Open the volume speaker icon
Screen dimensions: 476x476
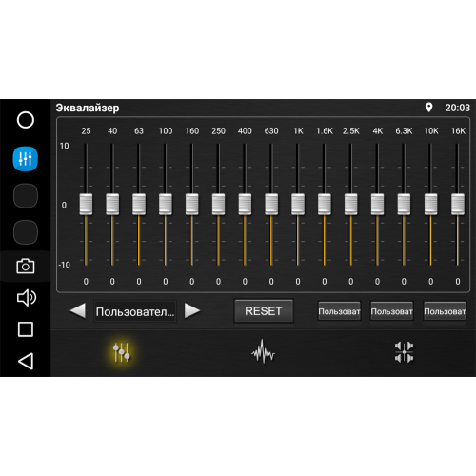coord(27,298)
